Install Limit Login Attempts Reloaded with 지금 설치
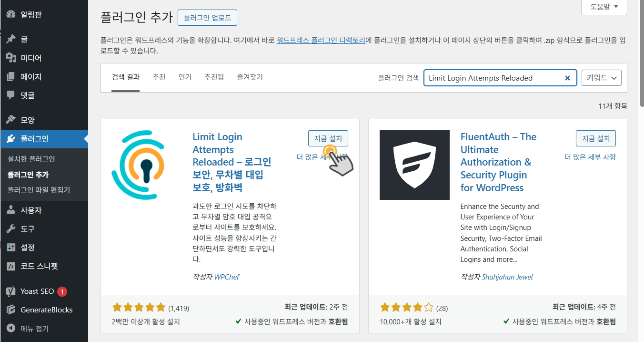644x342 pixels. click(x=328, y=138)
